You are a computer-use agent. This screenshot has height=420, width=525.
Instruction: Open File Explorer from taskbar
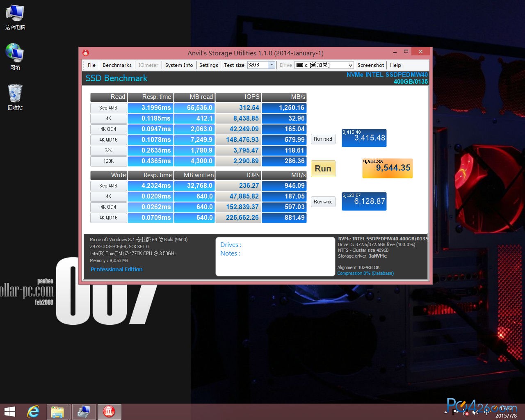pos(58,412)
